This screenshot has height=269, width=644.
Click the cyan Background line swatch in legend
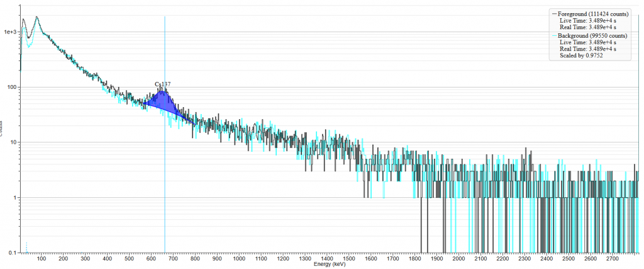click(x=553, y=36)
